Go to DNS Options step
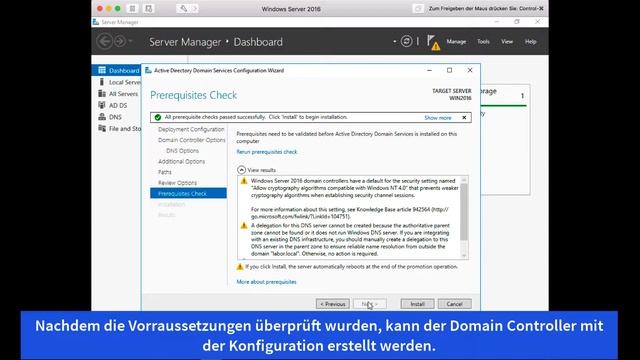 point(182,151)
